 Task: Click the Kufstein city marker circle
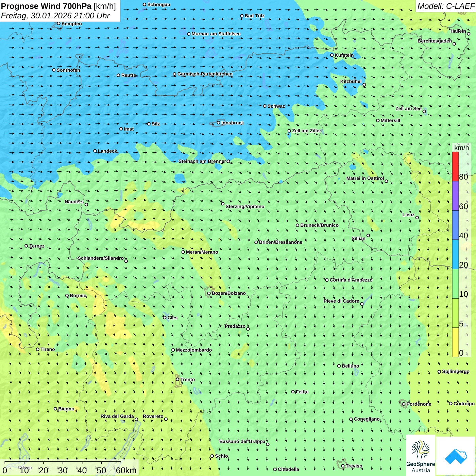coord(332,55)
